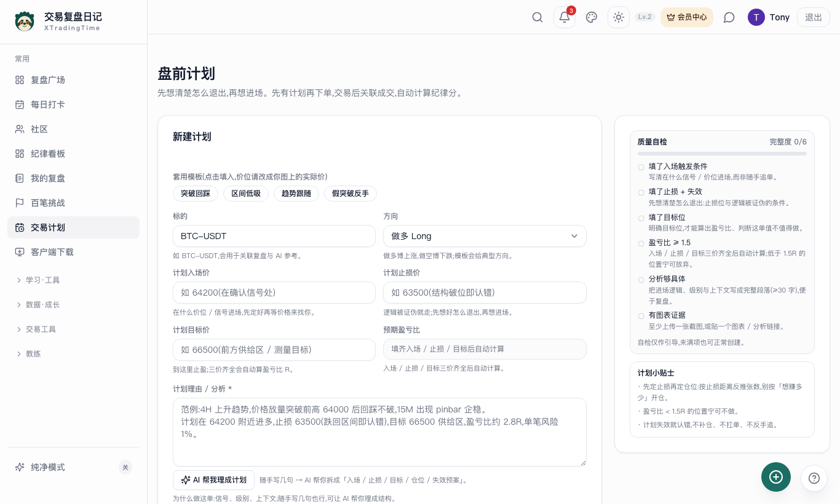Click the 质量自检 heading
The width and height of the screenshot is (840, 504).
(652, 142)
